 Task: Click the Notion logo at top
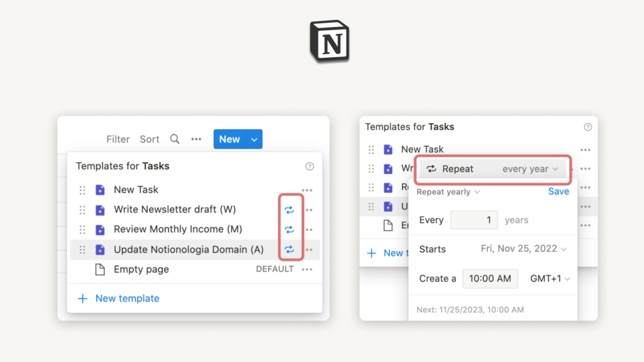[x=330, y=41]
